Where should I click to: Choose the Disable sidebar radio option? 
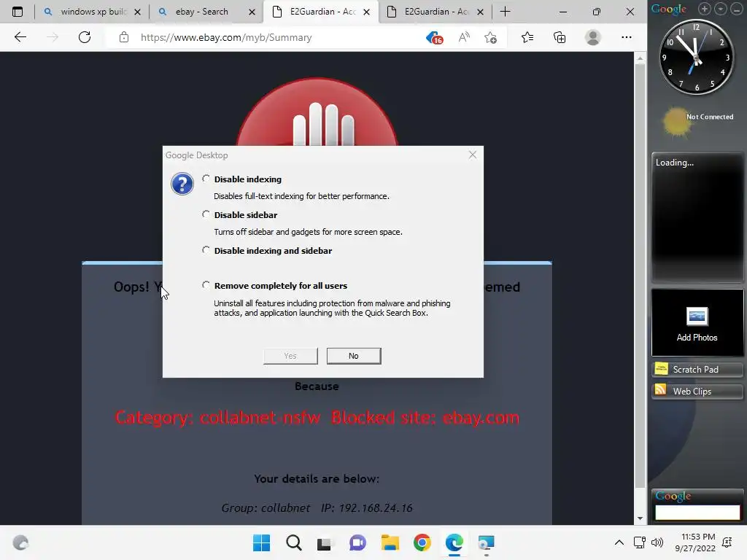pyautogui.click(x=206, y=214)
